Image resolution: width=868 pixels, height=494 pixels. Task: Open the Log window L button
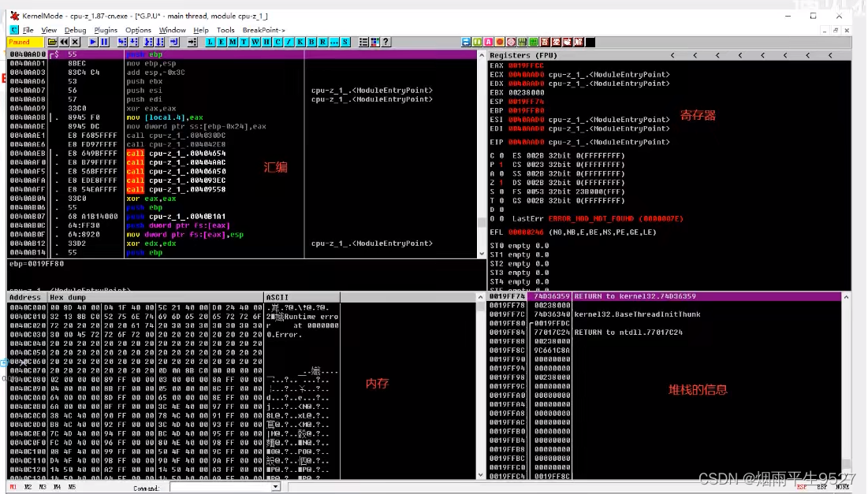pyautogui.click(x=210, y=42)
